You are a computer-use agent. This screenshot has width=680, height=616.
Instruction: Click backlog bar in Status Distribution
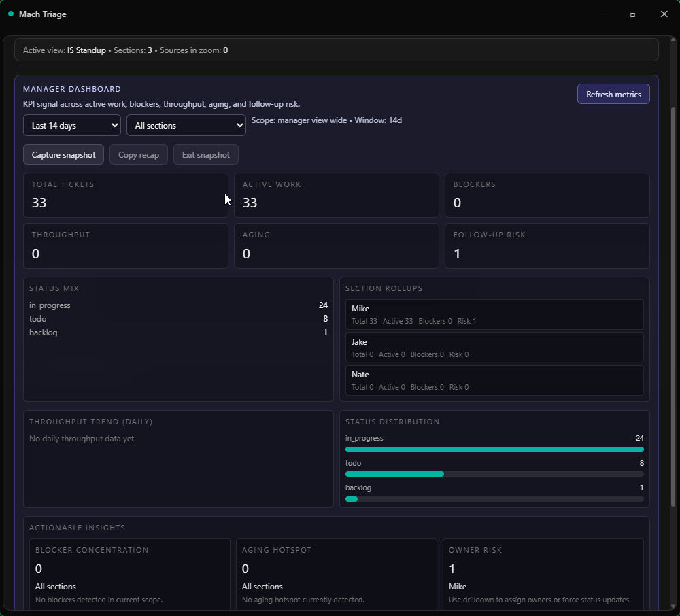point(494,499)
